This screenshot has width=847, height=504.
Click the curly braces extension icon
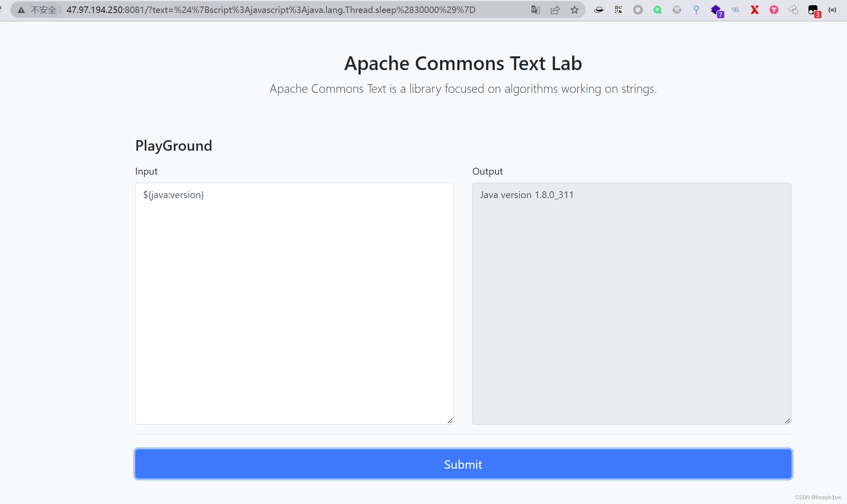tap(832, 10)
